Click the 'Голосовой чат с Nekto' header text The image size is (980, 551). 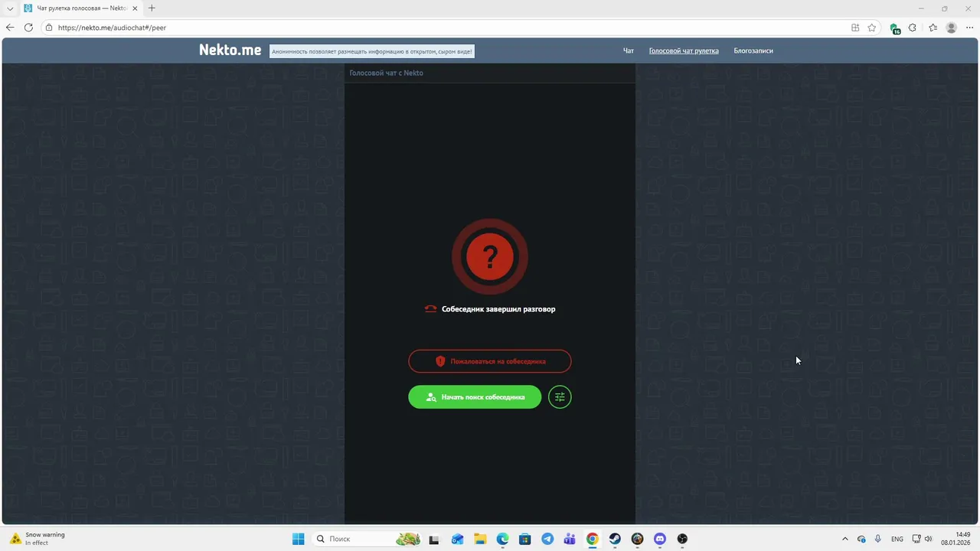coord(386,73)
